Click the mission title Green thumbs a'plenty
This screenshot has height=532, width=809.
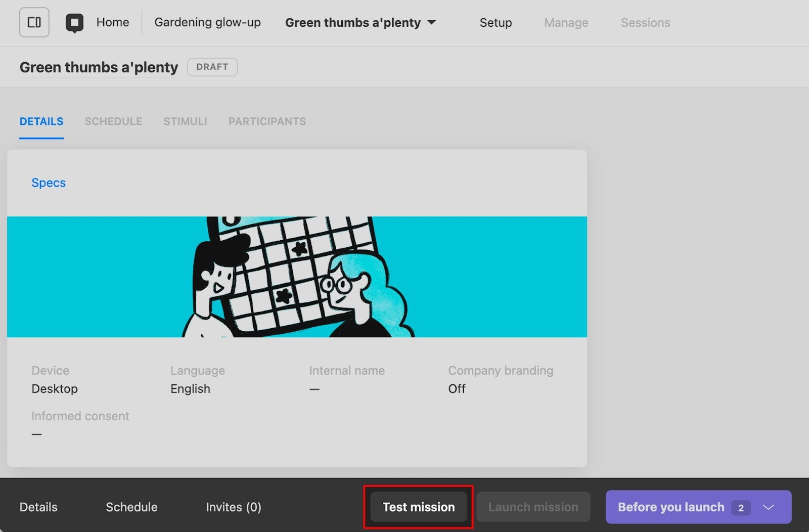pos(99,67)
